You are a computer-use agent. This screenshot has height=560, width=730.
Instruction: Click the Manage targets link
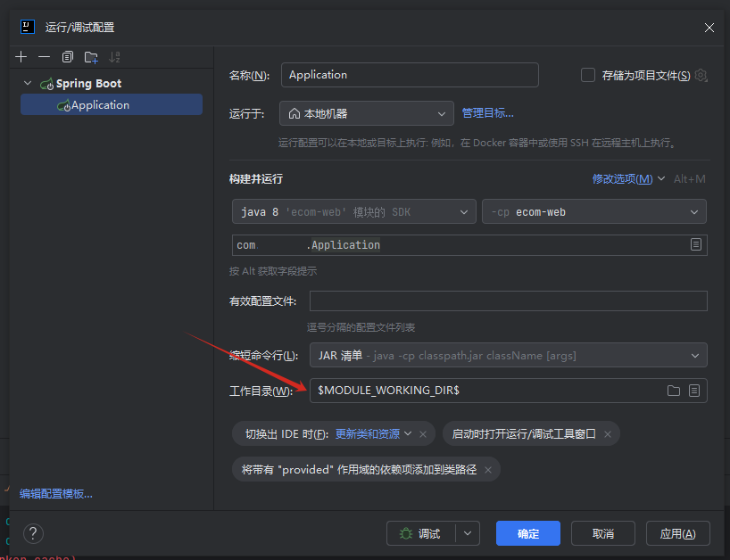(x=487, y=113)
